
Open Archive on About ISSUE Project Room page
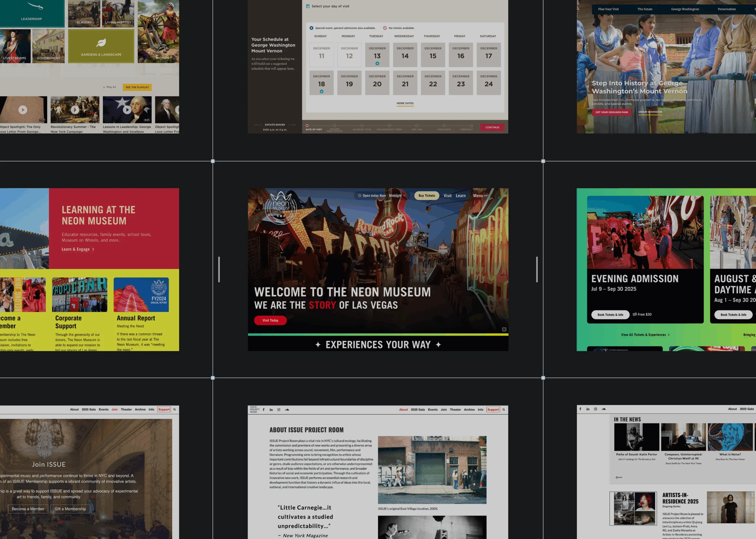tap(469, 410)
